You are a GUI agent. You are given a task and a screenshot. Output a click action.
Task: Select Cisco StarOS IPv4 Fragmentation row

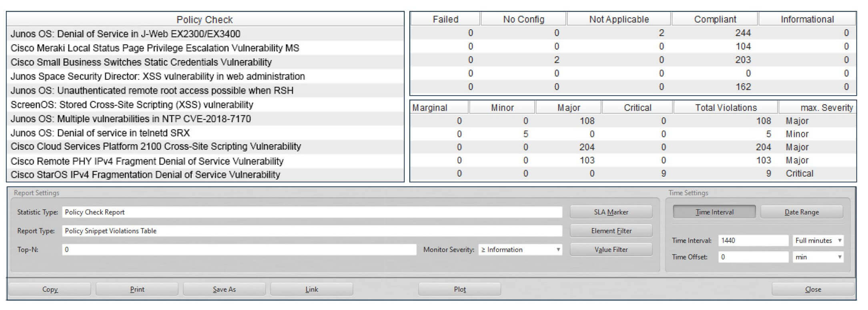point(205,175)
